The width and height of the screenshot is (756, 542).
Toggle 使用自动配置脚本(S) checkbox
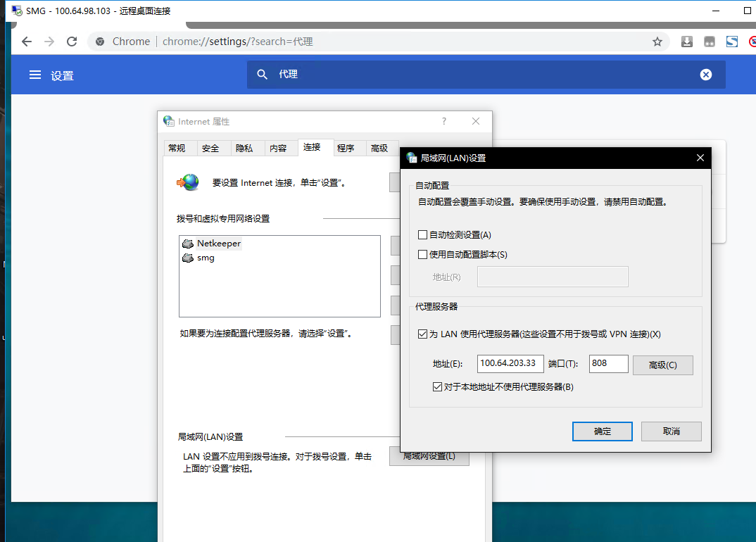coord(423,255)
